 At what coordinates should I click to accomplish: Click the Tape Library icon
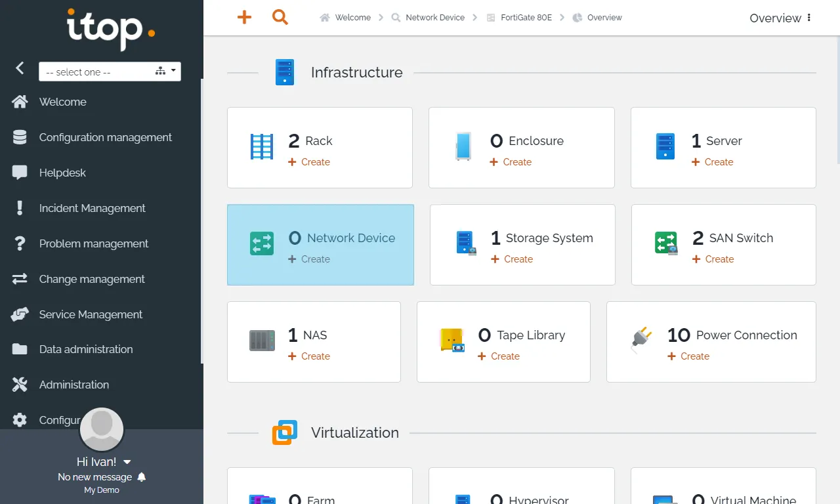[452, 340]
